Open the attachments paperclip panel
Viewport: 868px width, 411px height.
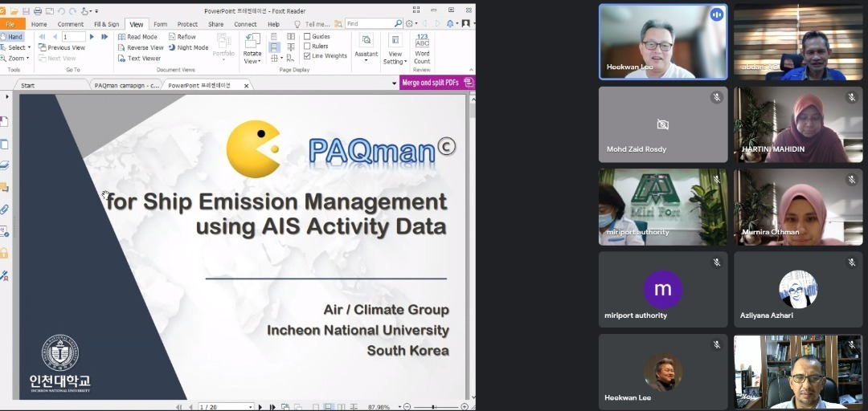(x=4, y=210)
